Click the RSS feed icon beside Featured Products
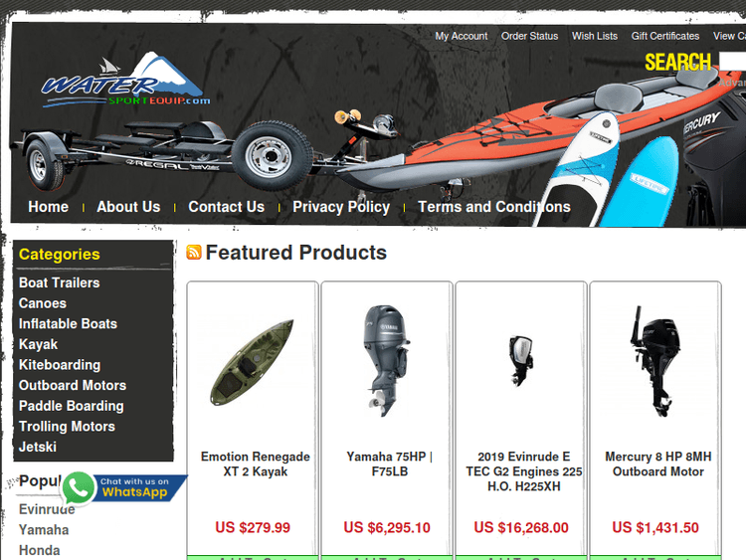The height and width of the screenshot is (560, 746). click(194, 253)
